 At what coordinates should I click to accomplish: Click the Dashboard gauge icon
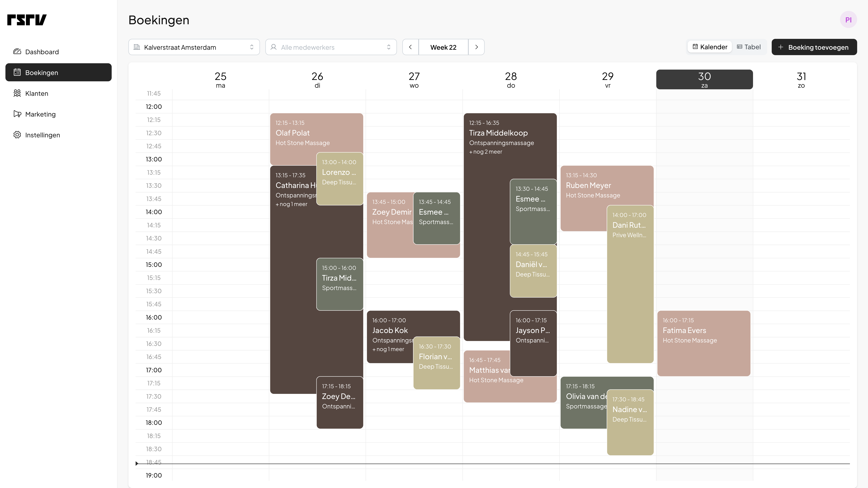pos(17,52)
